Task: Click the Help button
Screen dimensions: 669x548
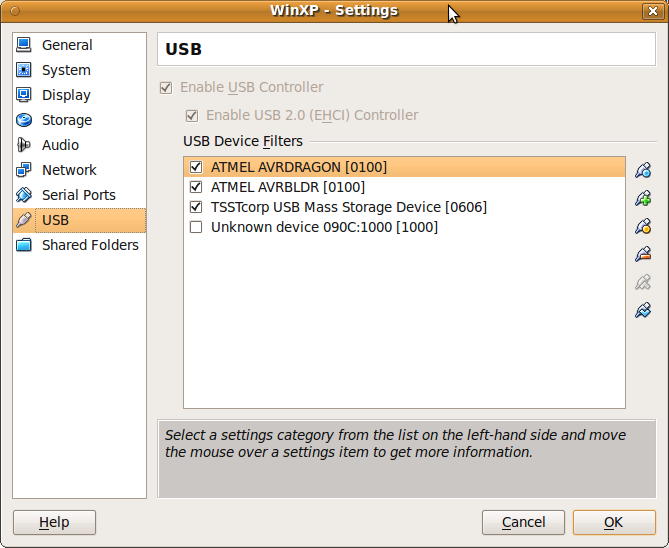Action: 54,522
